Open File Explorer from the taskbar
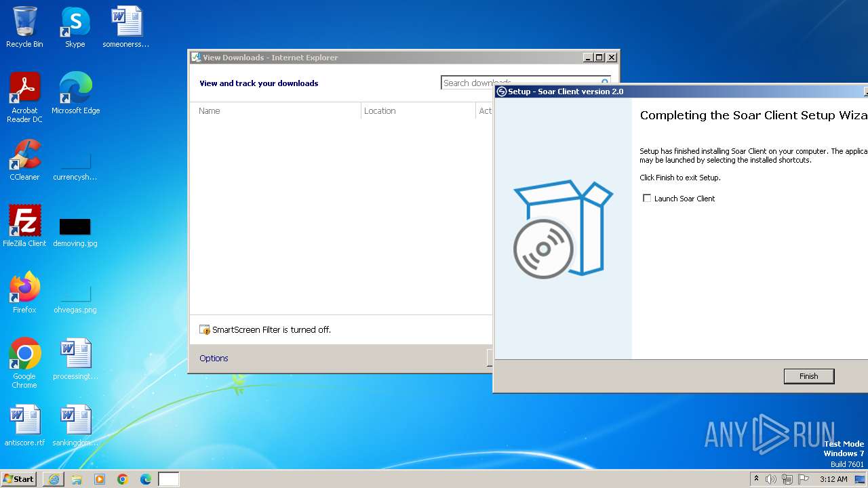Image resolution: width=868 pixels, height=488 pixels. click(77, 479)
